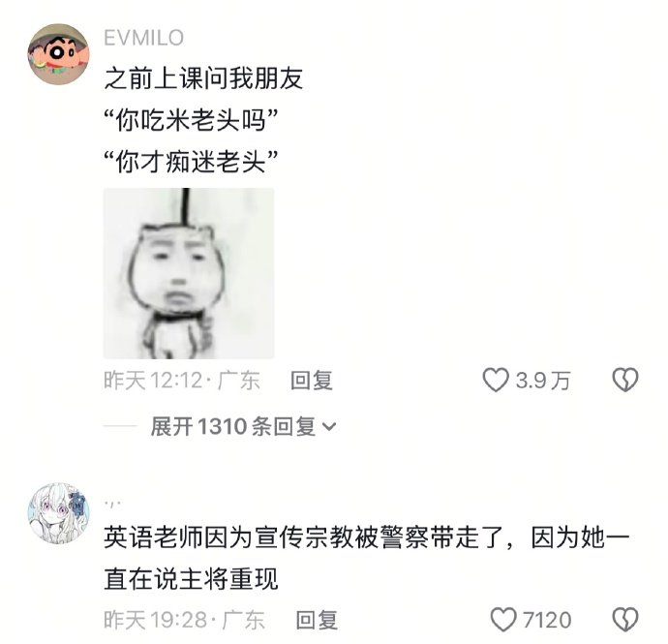Open EVMILO's Crayon Shin-chan avatar
668x644 pixels.
(58, 54)
